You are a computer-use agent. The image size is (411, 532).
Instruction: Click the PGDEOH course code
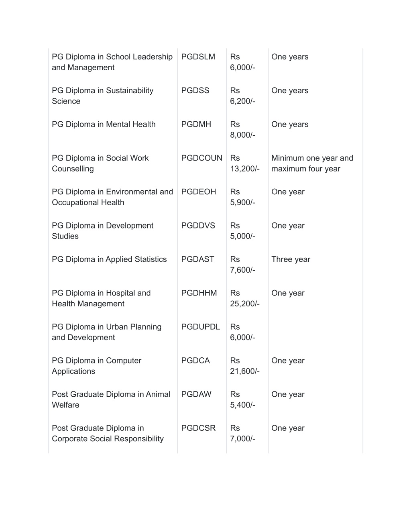[198, 192]
